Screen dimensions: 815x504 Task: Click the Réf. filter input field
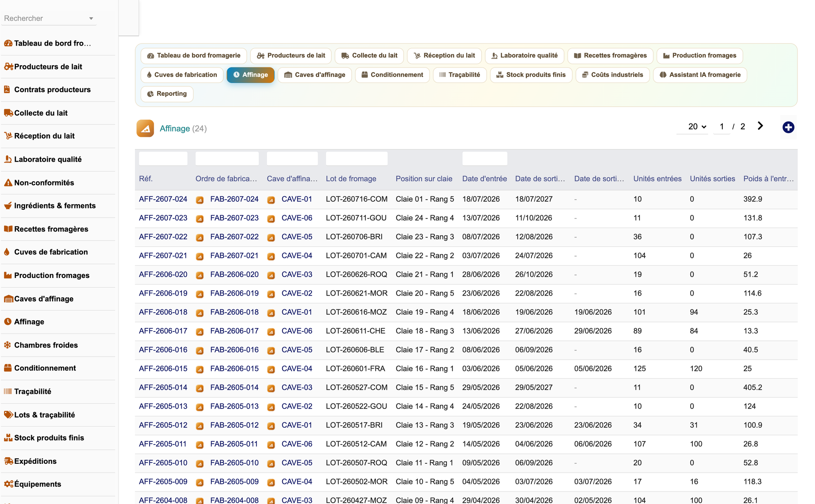(x=163, y=159)
